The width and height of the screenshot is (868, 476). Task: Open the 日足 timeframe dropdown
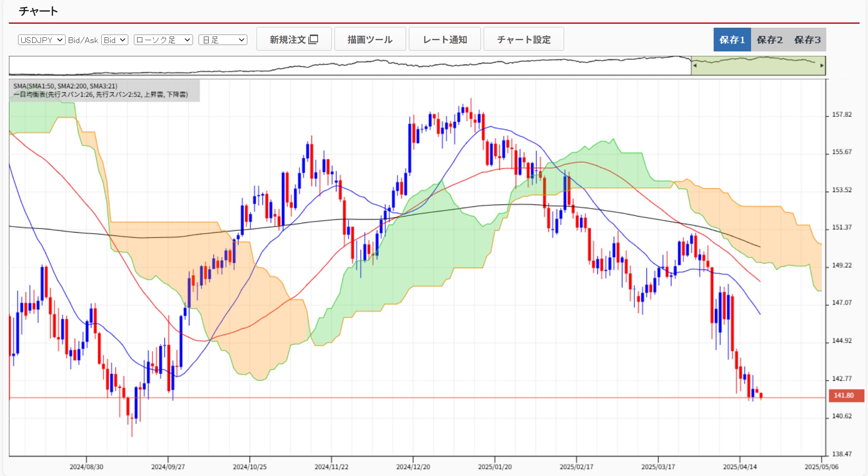coord(223,40)
